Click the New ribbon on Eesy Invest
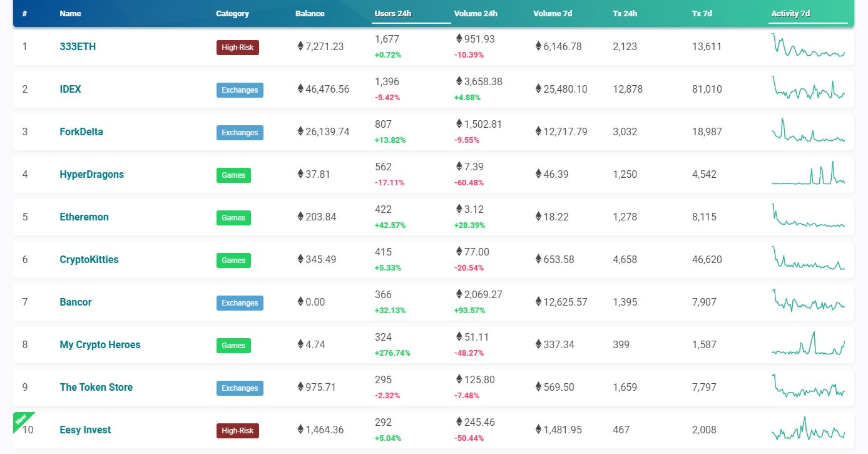This screenshot has height=454, width=868. [x=21, y=420]
